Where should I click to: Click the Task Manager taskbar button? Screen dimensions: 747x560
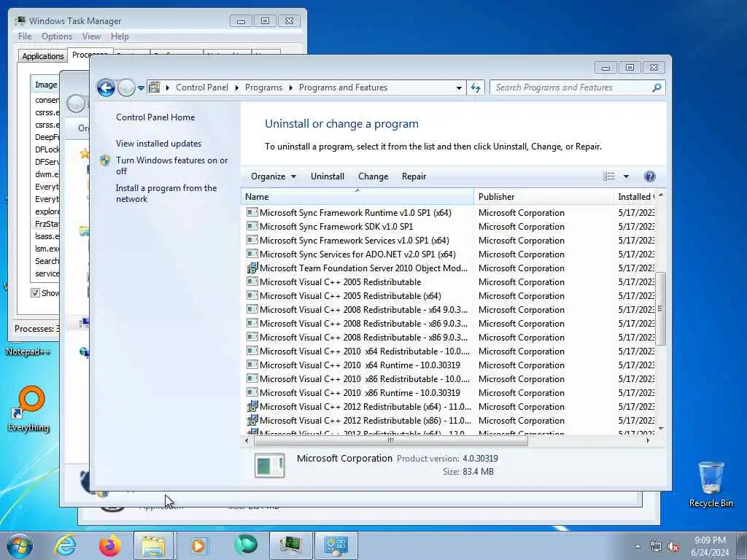290,545
